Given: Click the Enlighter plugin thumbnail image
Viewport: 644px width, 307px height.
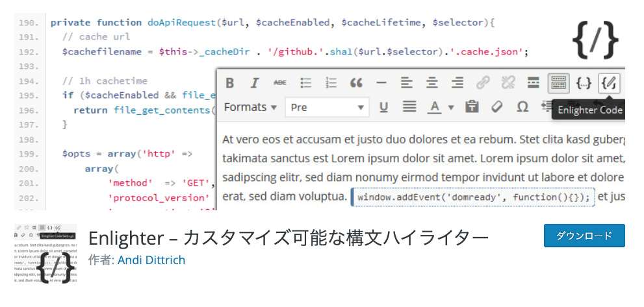Looking at the screenshot, I should (45, 254).
